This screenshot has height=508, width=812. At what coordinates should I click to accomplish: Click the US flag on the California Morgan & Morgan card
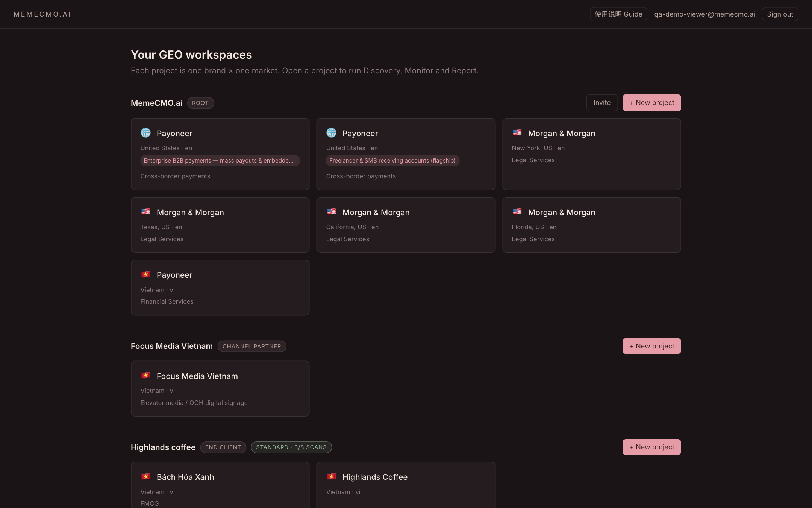(x=331, y=212)
